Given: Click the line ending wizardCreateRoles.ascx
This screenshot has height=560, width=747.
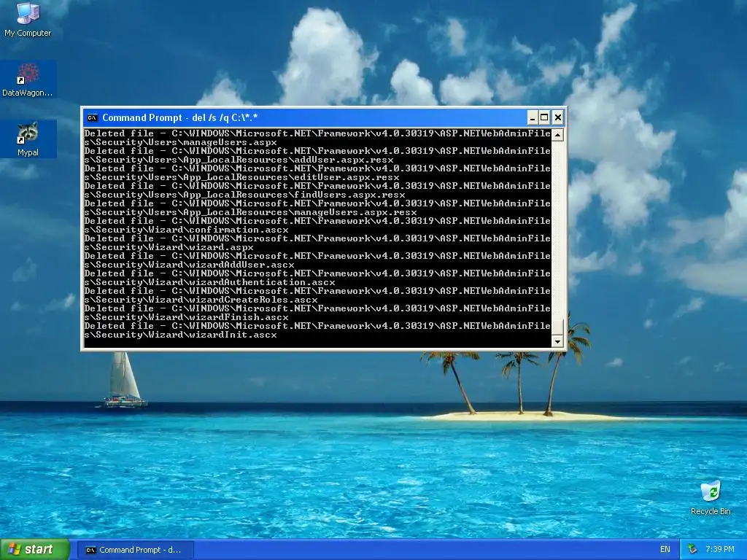Looking at the screenshot, I should [201, 300].
